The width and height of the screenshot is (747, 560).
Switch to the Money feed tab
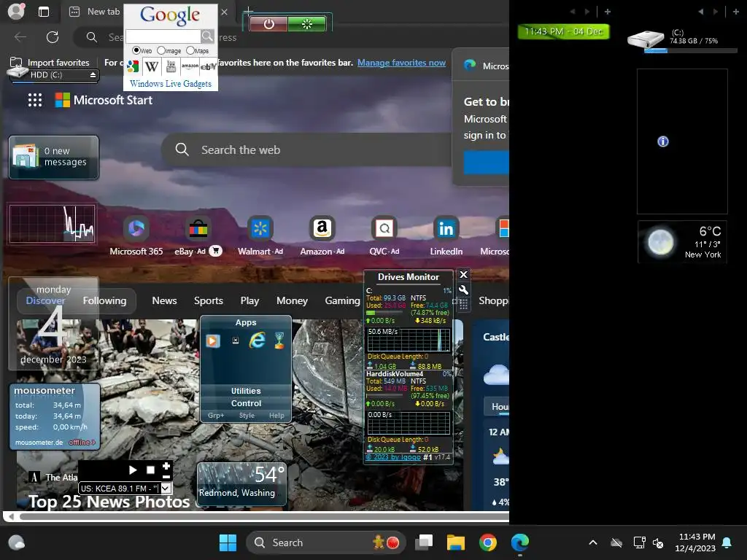[x=292, y=300]
